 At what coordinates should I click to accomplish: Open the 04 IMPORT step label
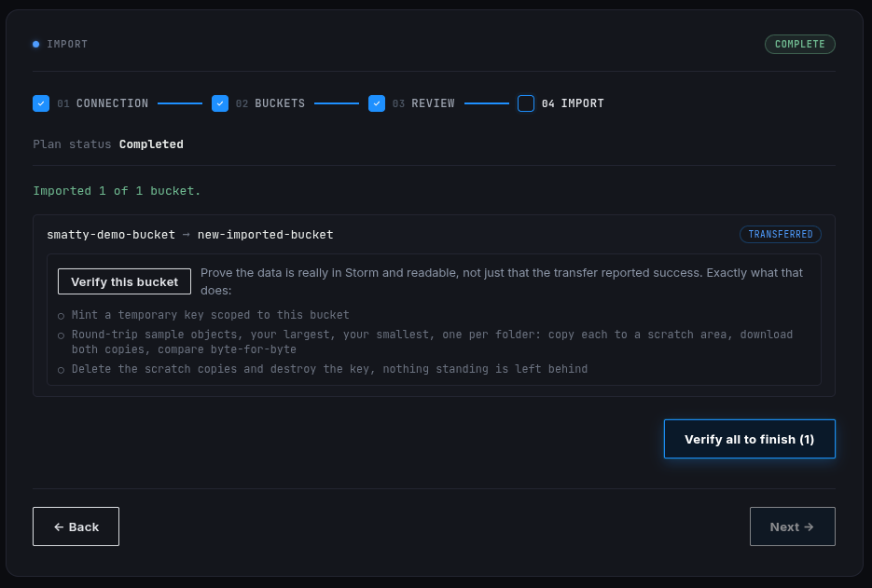pos(573,103)
